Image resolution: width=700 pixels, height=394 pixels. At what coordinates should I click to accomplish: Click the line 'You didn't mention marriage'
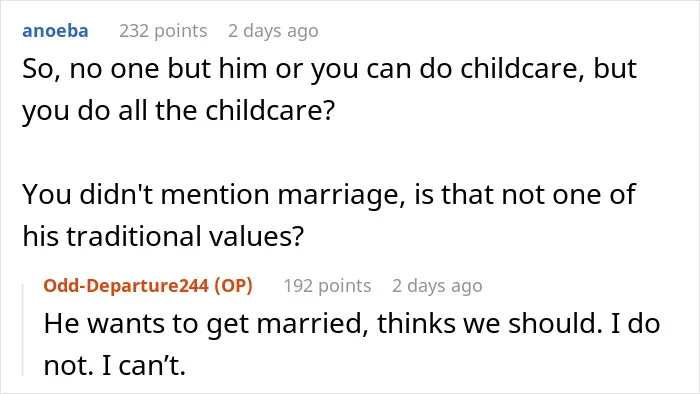pyautogui.click(x=329, y=195)
